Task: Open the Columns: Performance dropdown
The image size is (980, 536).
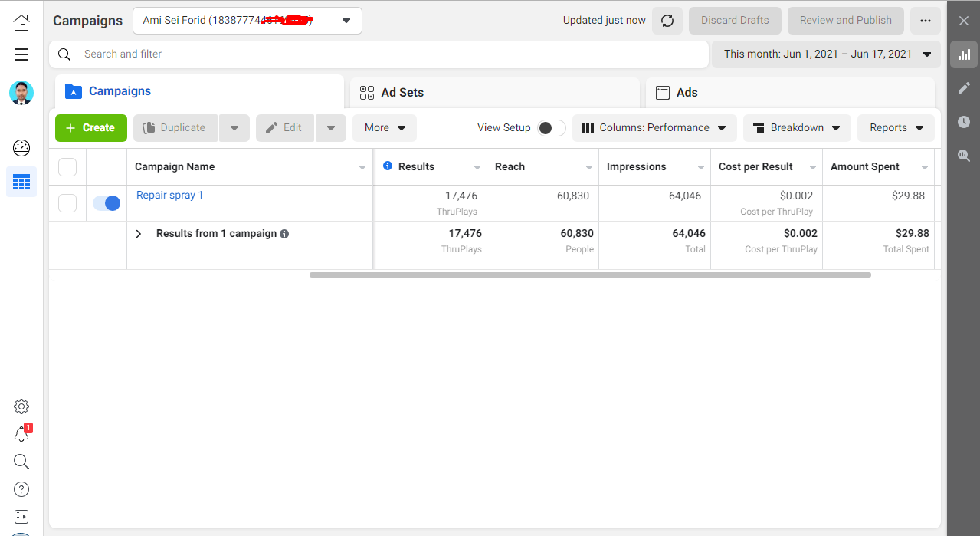Action: [654, 128]
